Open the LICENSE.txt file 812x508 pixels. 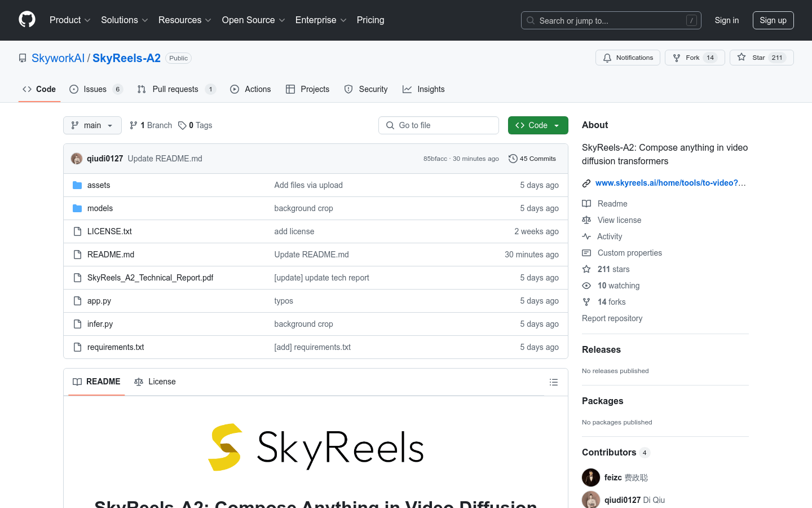pos(109,231)
